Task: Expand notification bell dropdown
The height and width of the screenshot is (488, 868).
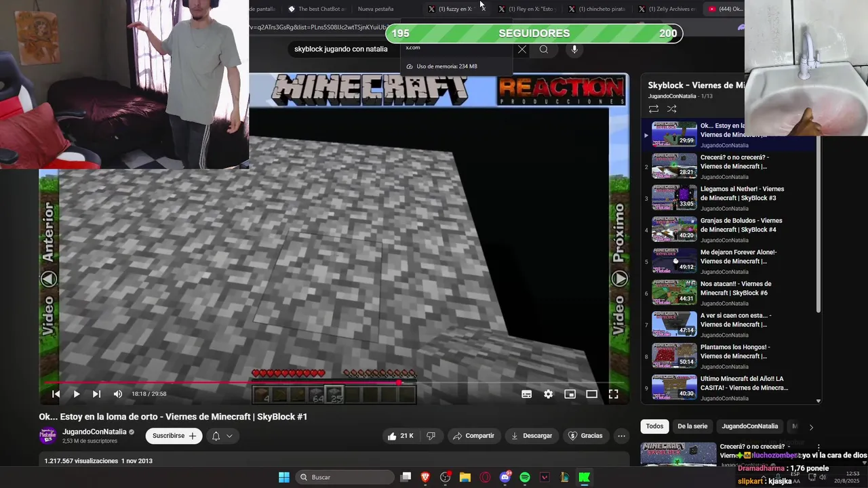Action: click(222, 436)
